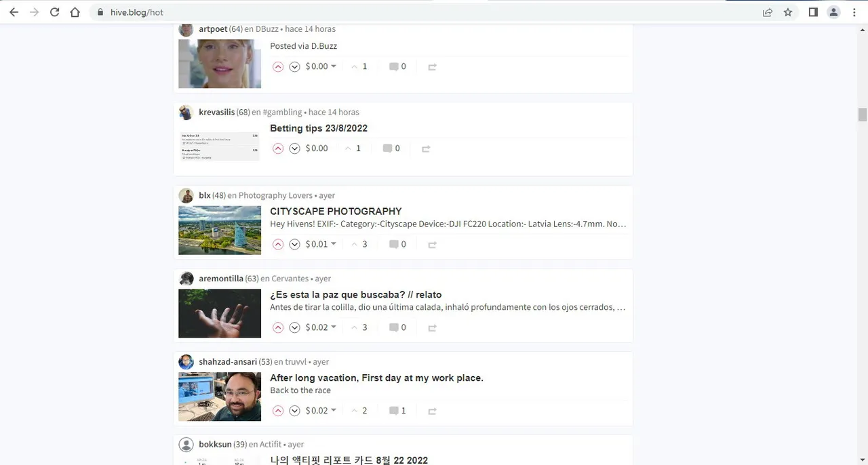
Task: Upvote the CITYSCAPE PHOTOGRAPHY post
Action: point(278,244)
